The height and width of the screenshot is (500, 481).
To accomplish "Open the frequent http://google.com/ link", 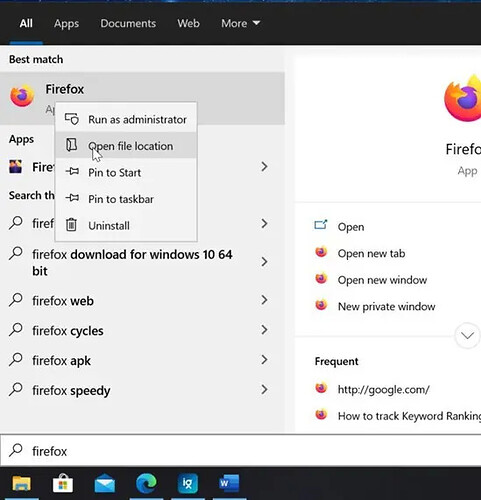I will click(x=383, y=389).
